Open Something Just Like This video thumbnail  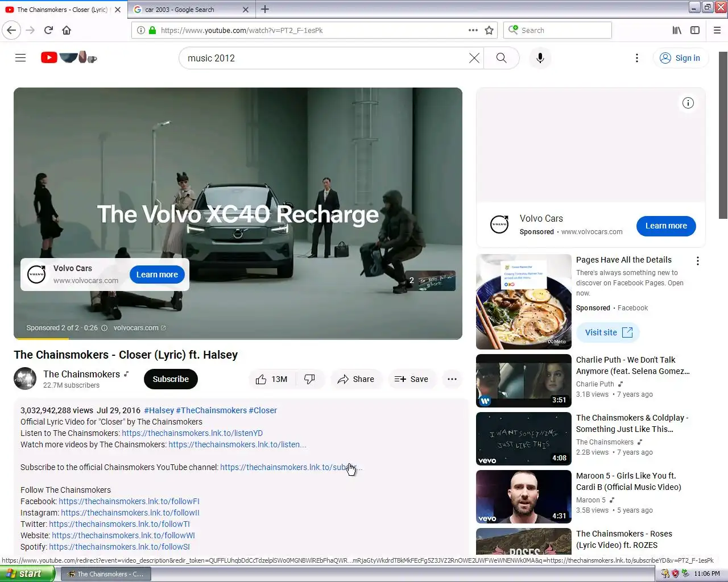(x=524, y=439)
